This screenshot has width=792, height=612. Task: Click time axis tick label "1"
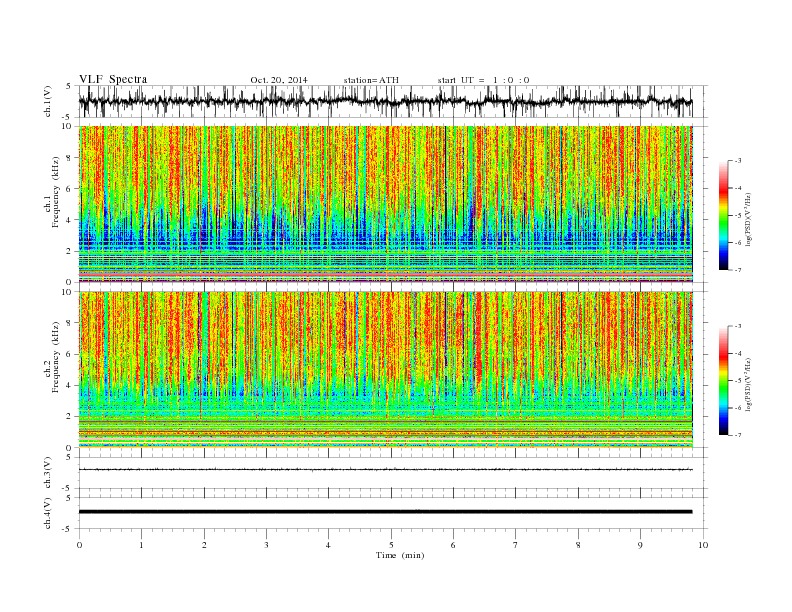[x=141, y=545]
